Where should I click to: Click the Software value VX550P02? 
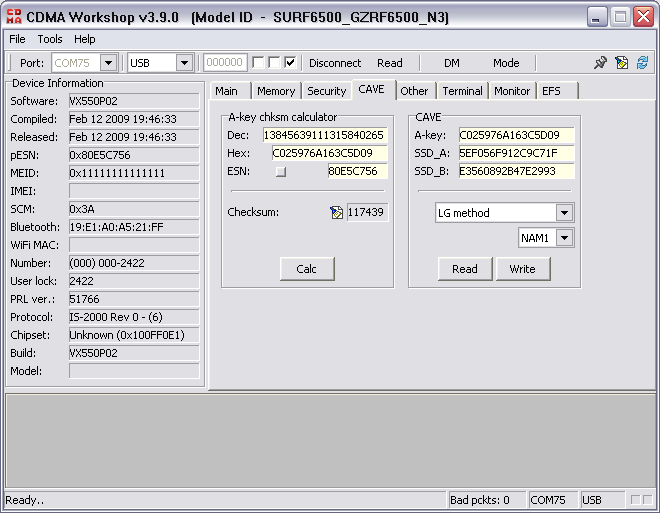coord(134,101)
